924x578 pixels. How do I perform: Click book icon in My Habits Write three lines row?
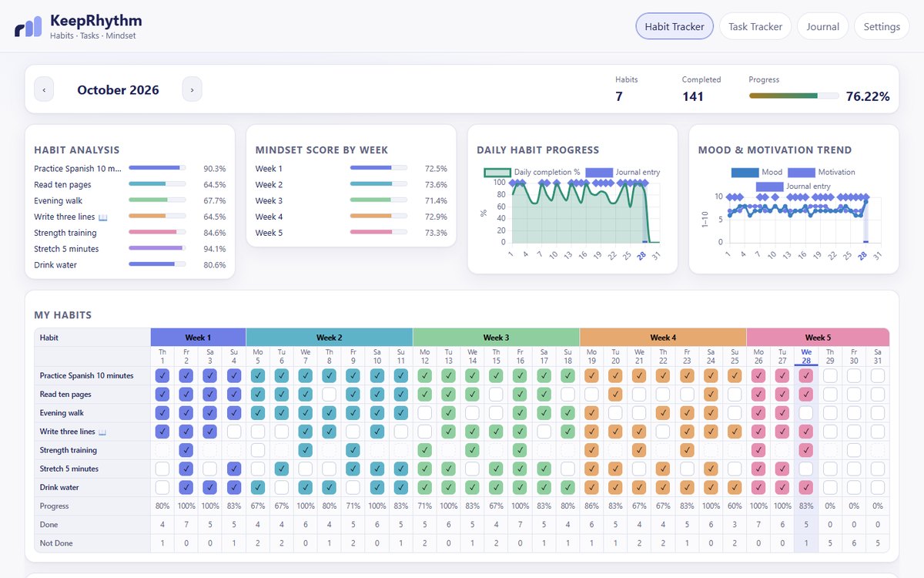(x=103, y=432)
